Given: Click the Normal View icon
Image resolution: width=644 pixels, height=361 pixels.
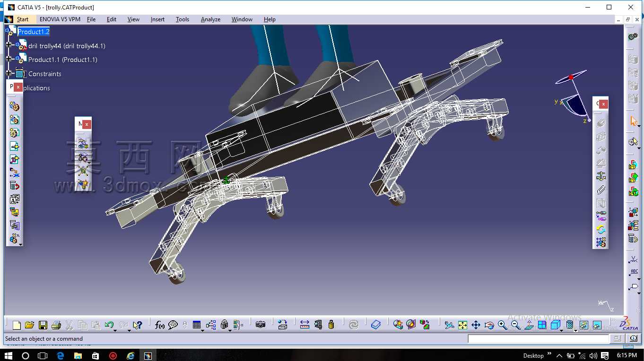Looking at the screenshot, I should (529, 325).
